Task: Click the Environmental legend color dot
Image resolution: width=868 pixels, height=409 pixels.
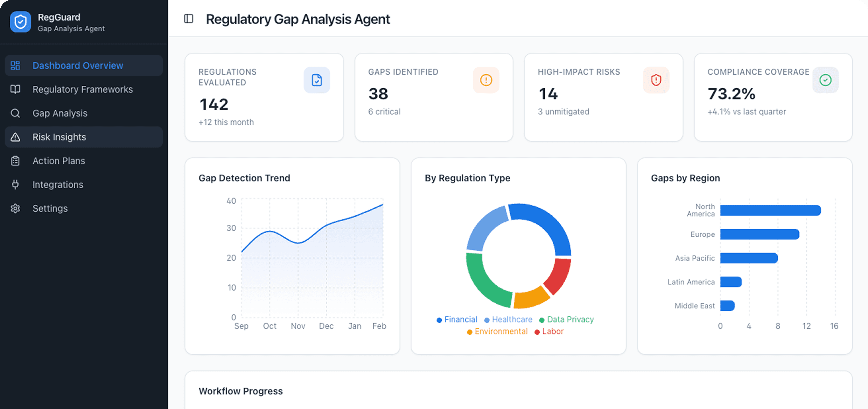Action: coord(469,332)
